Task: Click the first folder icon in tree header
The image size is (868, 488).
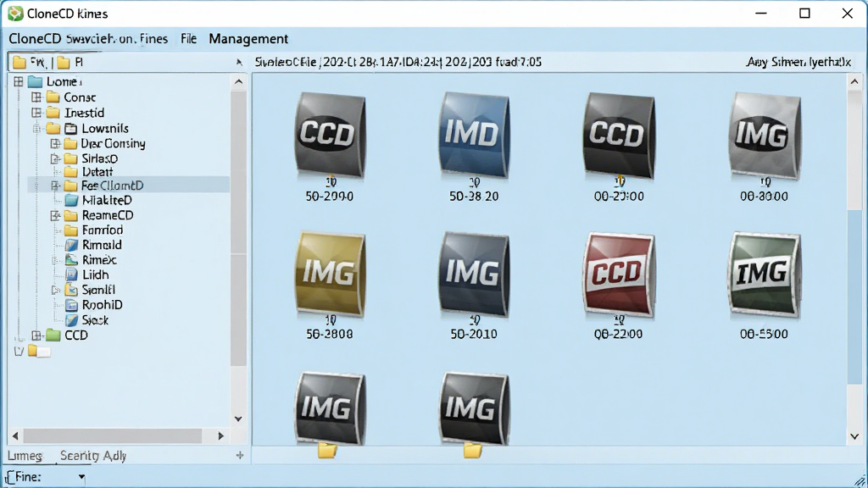Action: coord(19,62)
